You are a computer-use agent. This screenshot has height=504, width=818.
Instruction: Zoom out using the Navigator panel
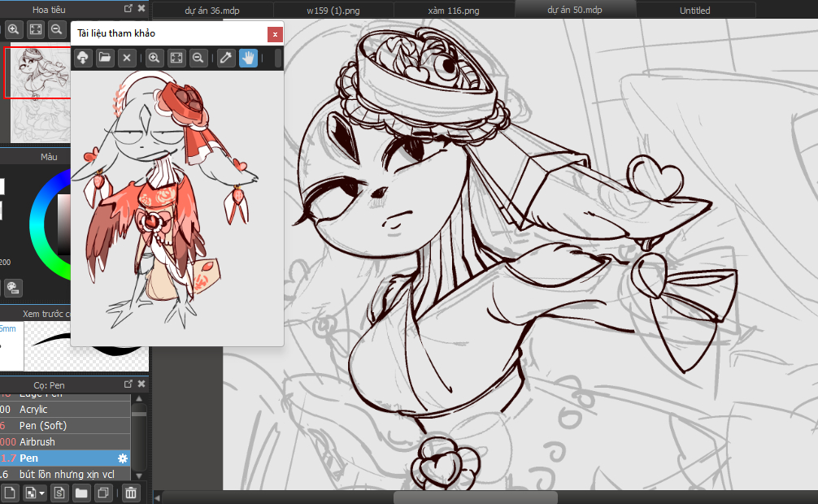tap(57, 29)
